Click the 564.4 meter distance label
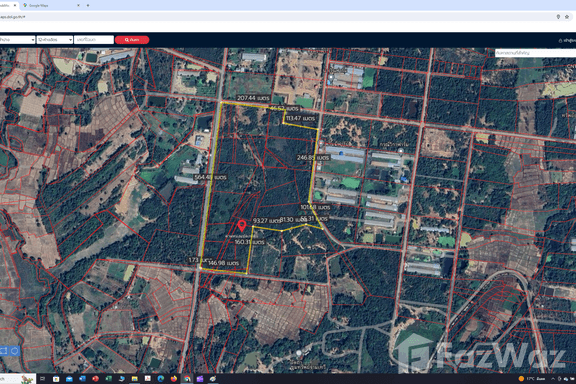This screenshot has width=576, height=384. [x=210, y=177]
